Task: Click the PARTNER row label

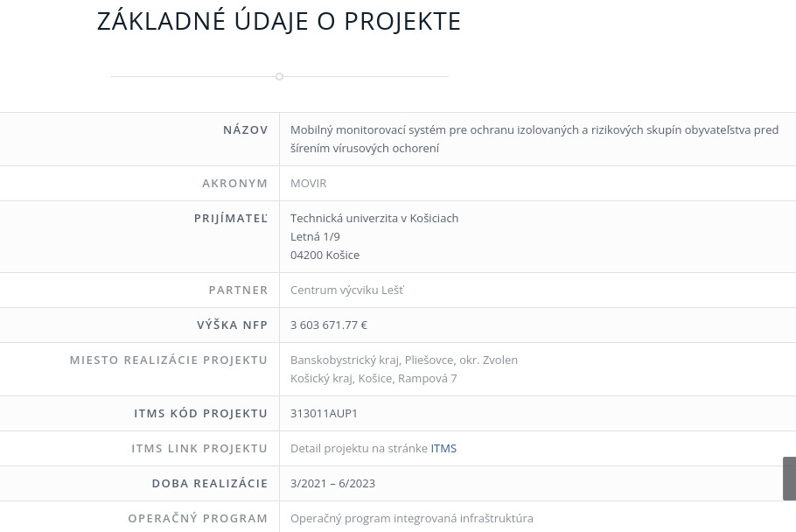Action: tap(238, 290)
